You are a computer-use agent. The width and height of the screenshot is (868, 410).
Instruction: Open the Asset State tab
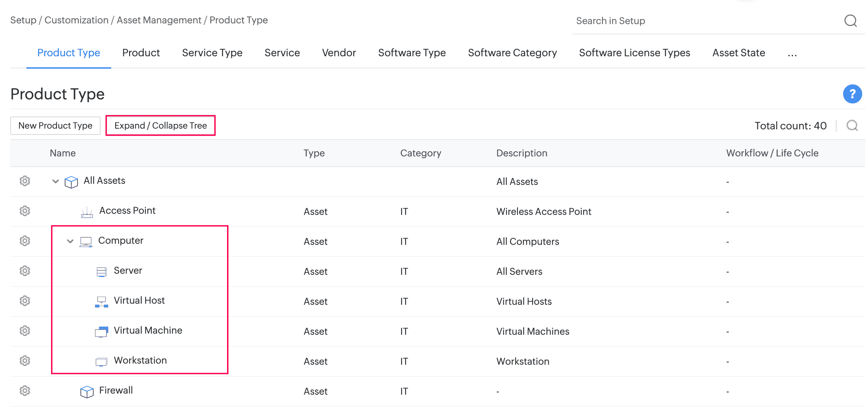739,53
